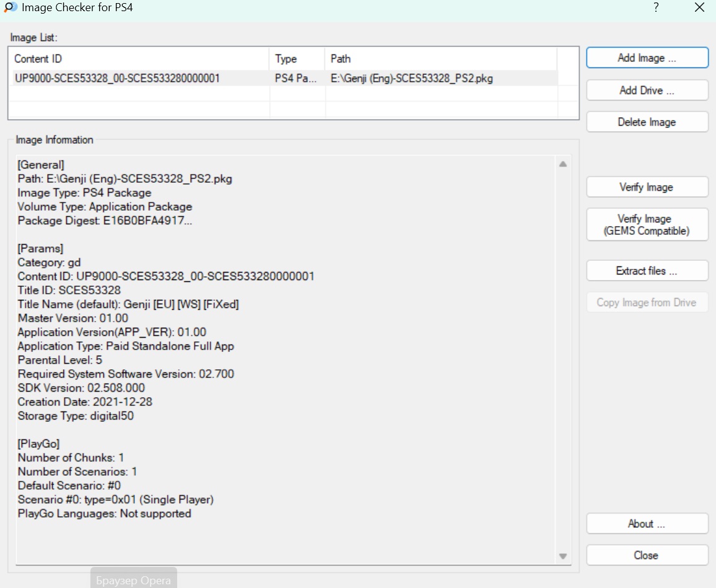Screen dimensions: 716x588
Task: Click the 'Parental Level: 5' line
Action: [x=60, y=360]
